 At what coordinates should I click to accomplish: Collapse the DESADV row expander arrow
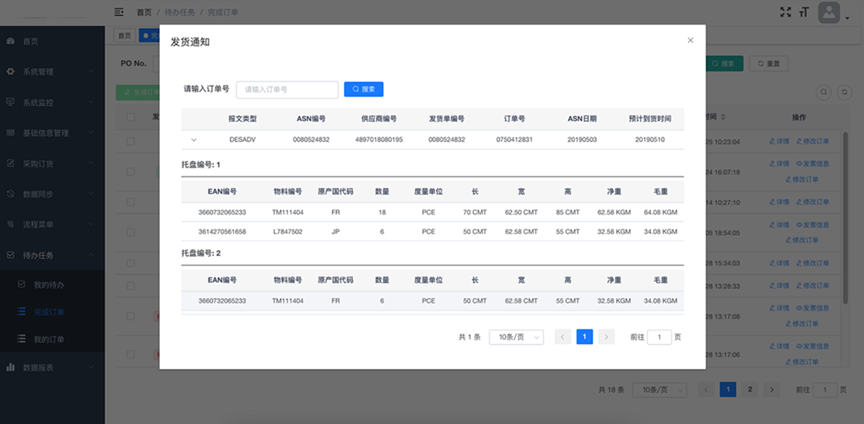click(194, 140)
